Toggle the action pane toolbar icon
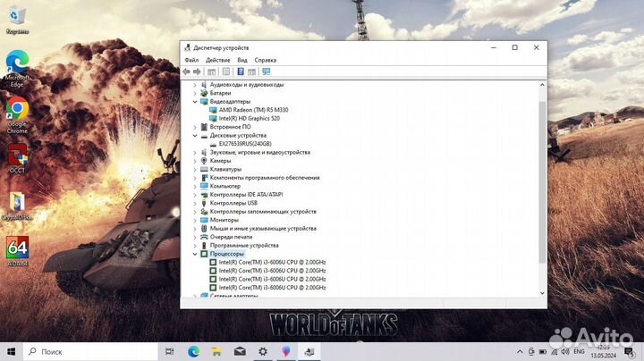The height and width of the screenshot is (361, 644). click(251, 71)
